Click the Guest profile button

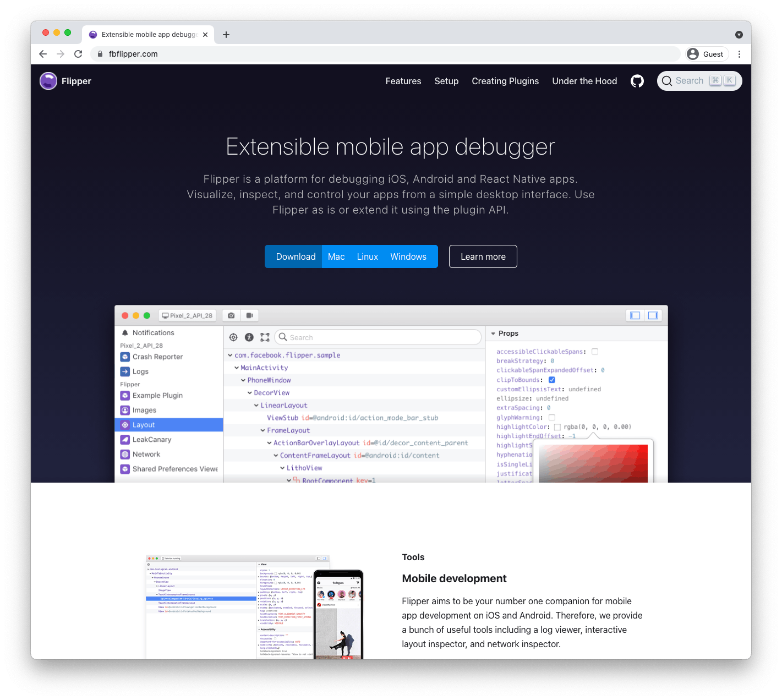point(707,54)
